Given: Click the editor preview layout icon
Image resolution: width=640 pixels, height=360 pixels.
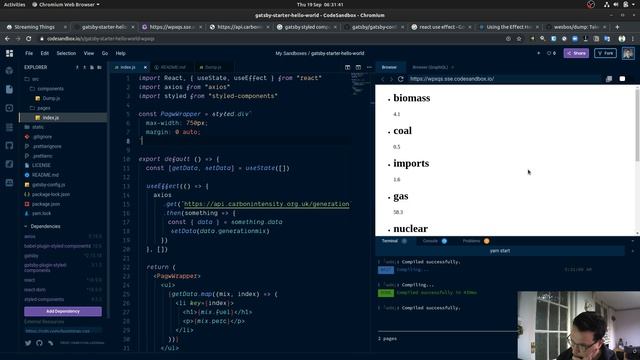Looking at the screenshot, I should tap(358, 67).
